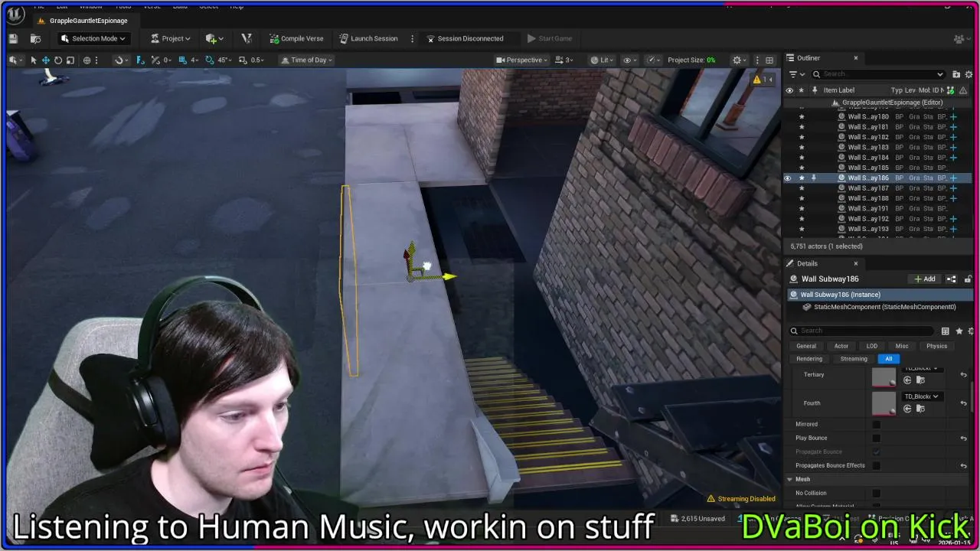The height and width of the screenshot is (551, 980).
Task: Toggle the world coordinate system globe icon
Action: [x=87, y=60]
